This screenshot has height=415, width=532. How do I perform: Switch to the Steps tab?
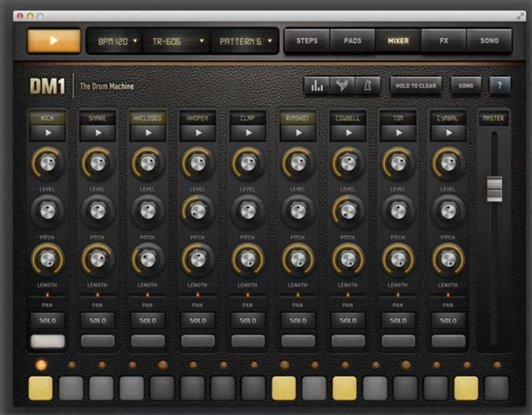click(307, 41)
